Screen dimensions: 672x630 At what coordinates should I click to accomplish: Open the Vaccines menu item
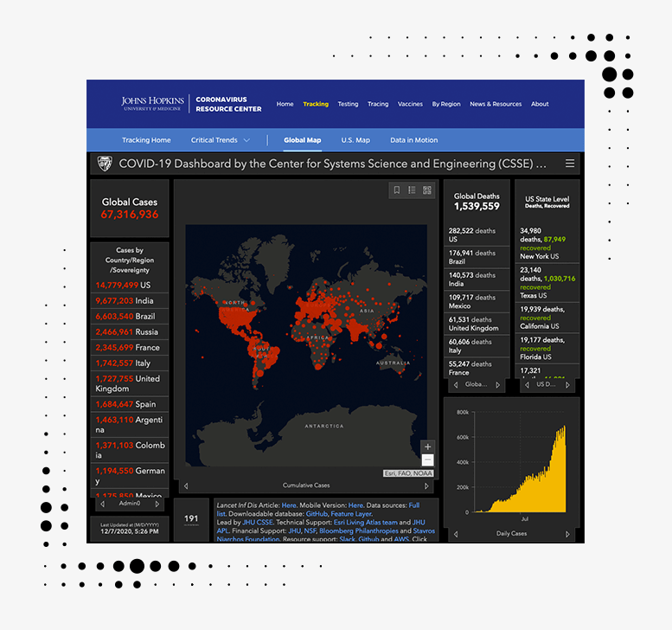(410, 104)
